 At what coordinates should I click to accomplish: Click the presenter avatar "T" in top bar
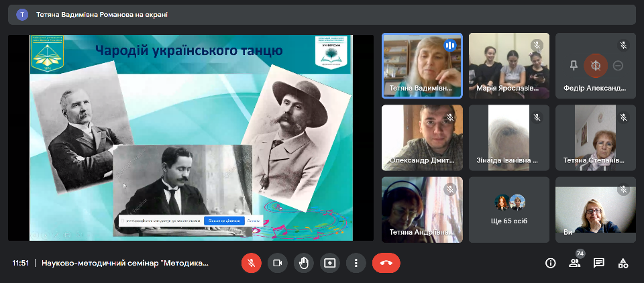[22, 14]
